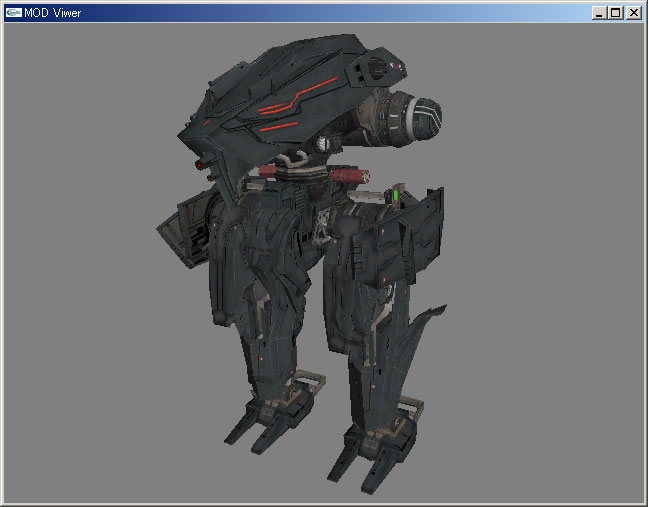The width and height of the screenshot is (648, 507).
Task: Maximize the MOD Viwer window
Action: [x=615, y=13]
